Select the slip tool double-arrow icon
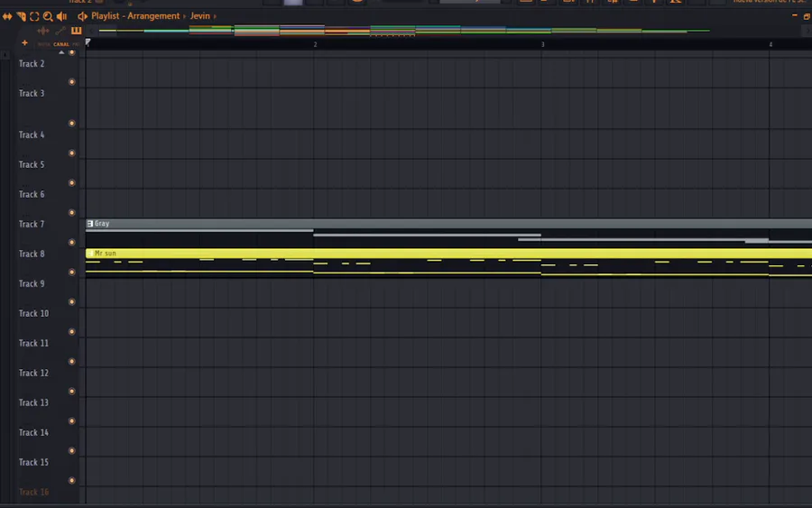The image size is (812, 508). point(7,16)
